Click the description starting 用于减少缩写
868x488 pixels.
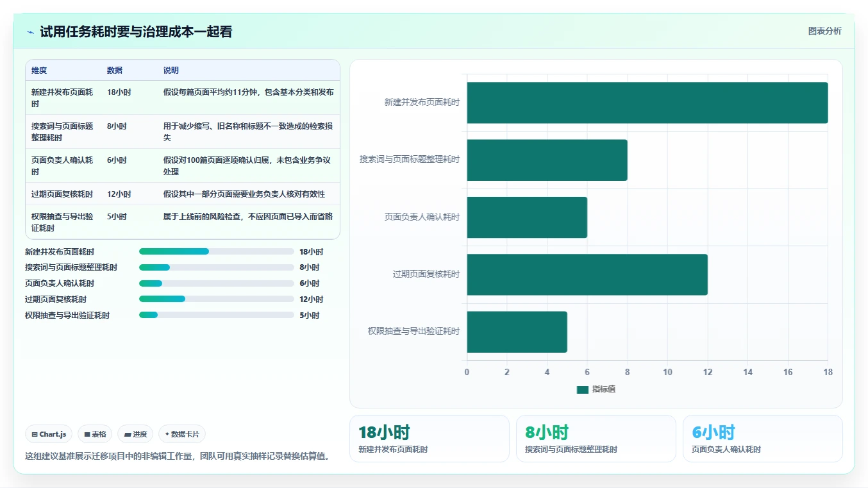(249, 132)
